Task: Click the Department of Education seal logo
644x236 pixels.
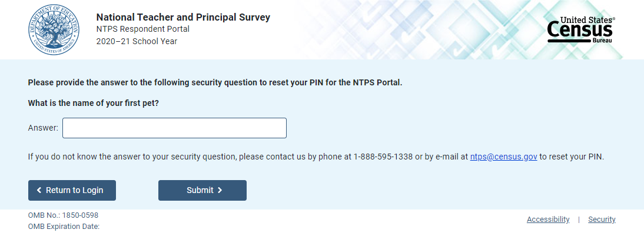Action: pos(53,29)
